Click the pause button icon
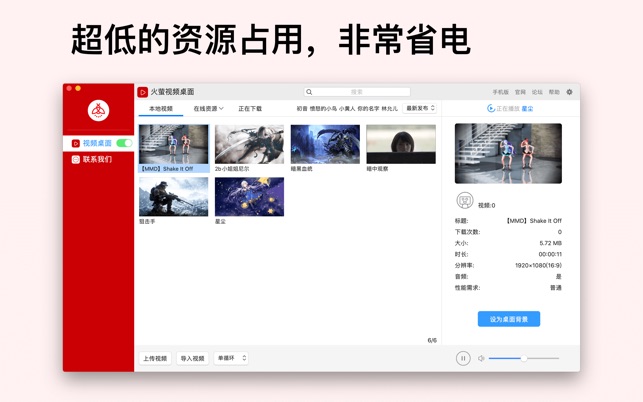This screenshot has height=402, width=643. [x=463, y=358]
